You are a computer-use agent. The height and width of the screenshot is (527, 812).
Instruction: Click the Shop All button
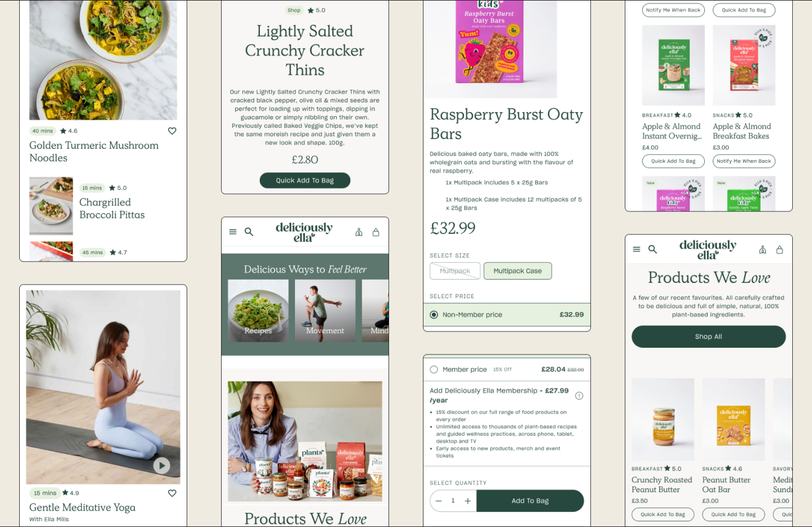[708, 336]
